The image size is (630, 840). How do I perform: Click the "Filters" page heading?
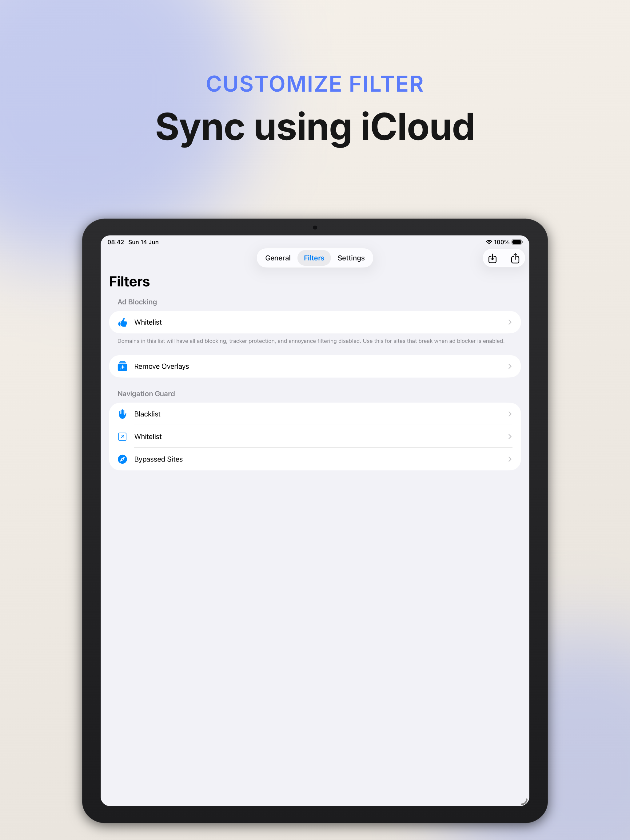click(x=130, y=281)
